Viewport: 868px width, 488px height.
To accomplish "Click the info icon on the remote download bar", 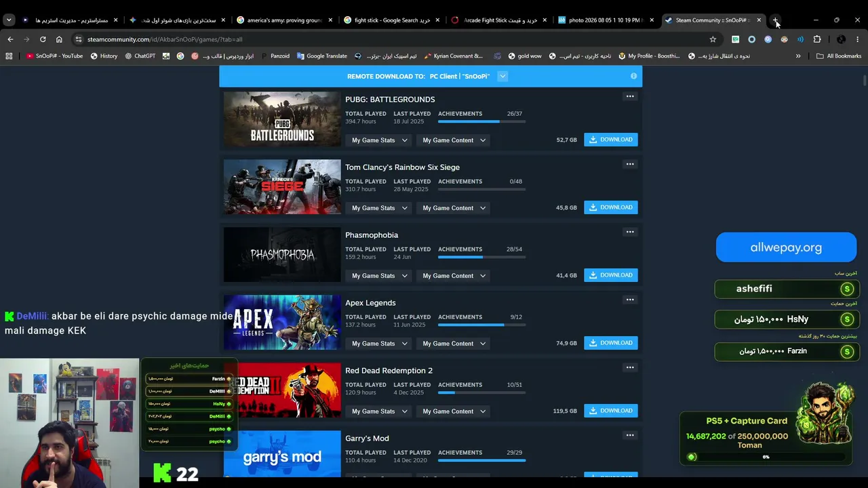I will click(633, 76).
